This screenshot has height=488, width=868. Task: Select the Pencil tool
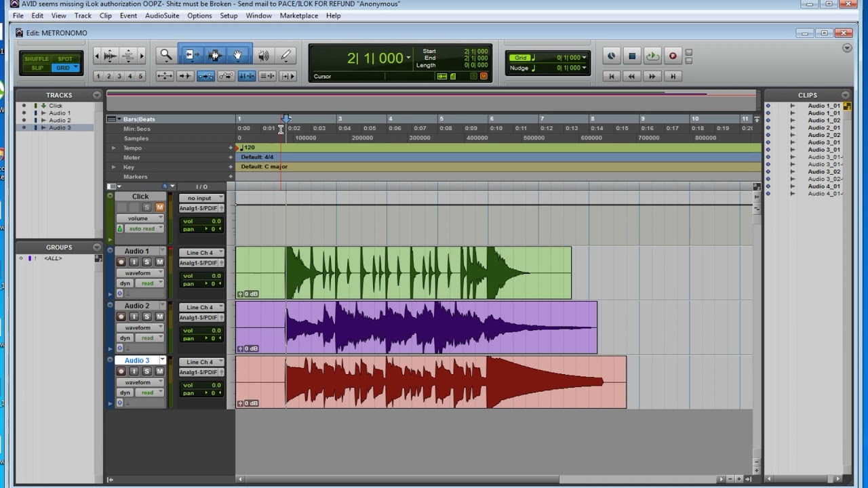coord(285,56)
